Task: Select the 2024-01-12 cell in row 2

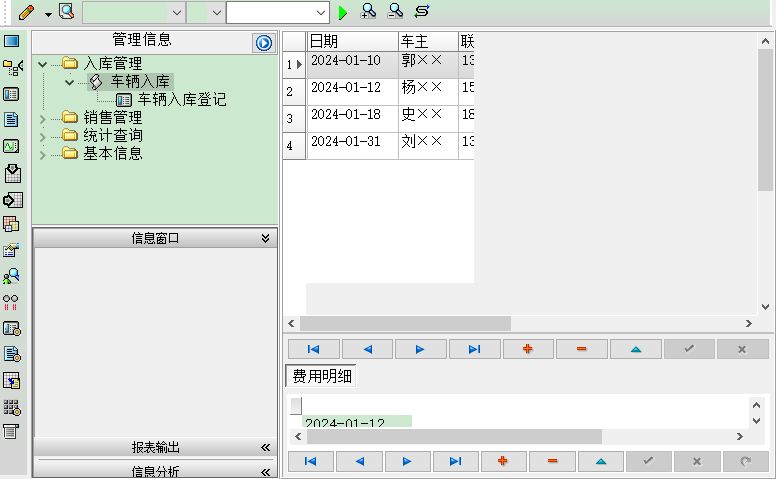Action: pyautogui.click(x=352, y=92)
